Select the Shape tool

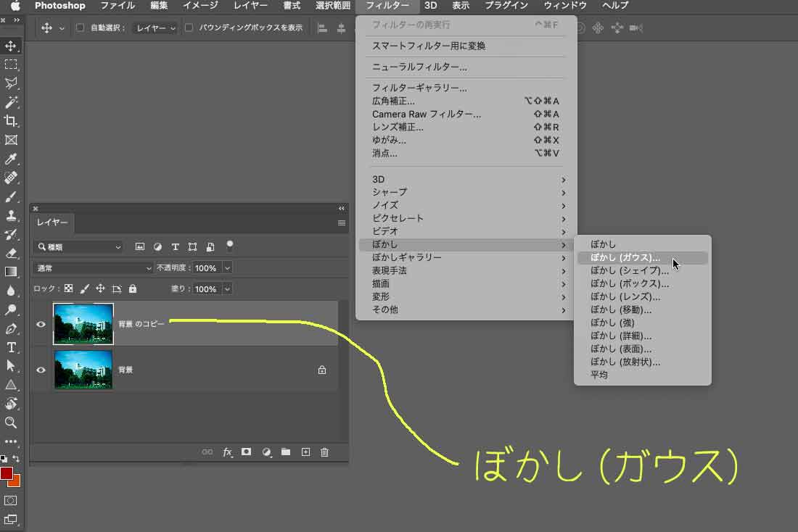pyautogui.click(x=11, y=385)
